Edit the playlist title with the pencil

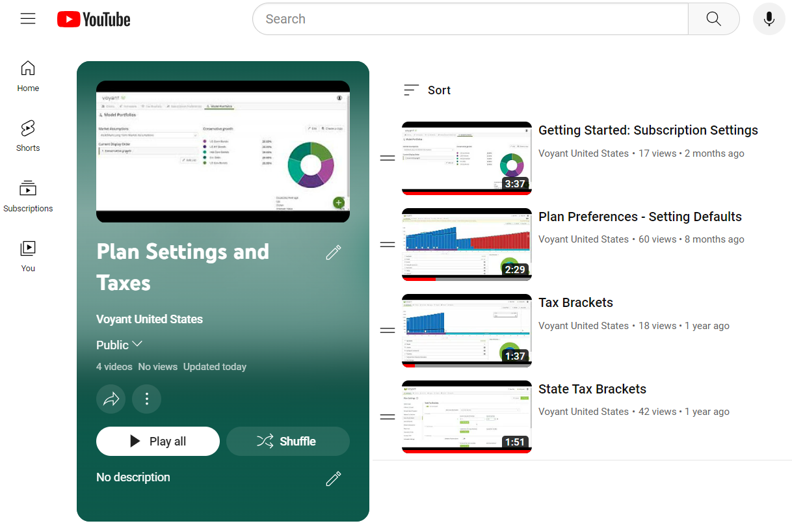(334, 252)
